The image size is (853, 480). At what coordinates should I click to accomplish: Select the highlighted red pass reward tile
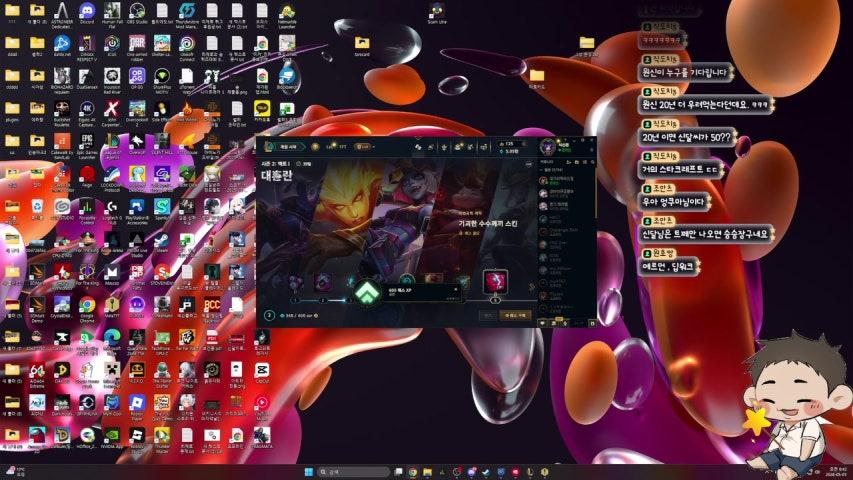tap(496, 283)
